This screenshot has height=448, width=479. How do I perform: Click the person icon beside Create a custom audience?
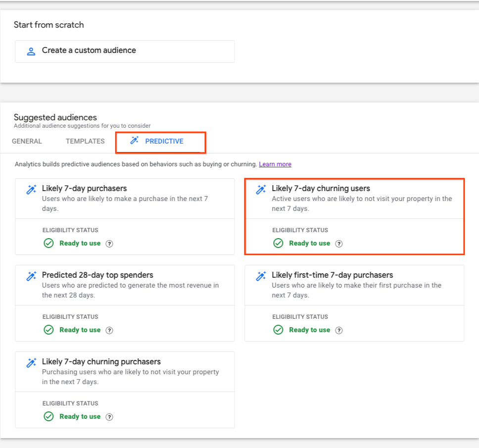[31, 51]
